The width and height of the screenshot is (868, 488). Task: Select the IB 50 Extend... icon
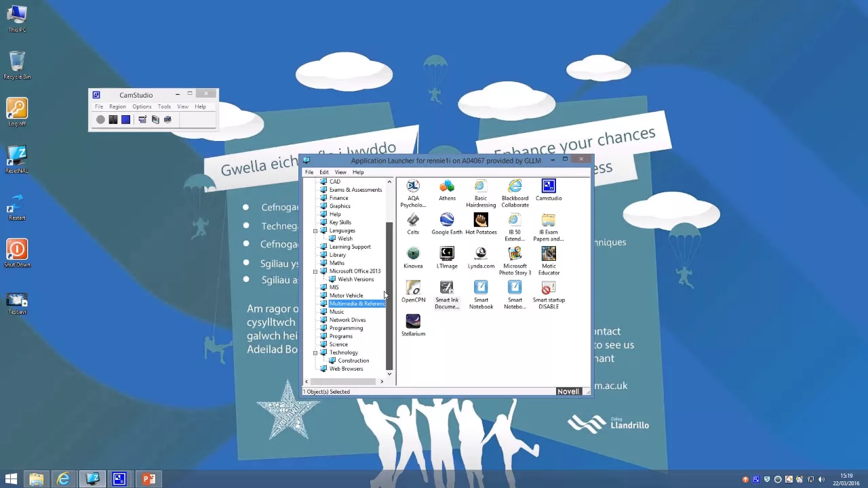click(515, 227)
